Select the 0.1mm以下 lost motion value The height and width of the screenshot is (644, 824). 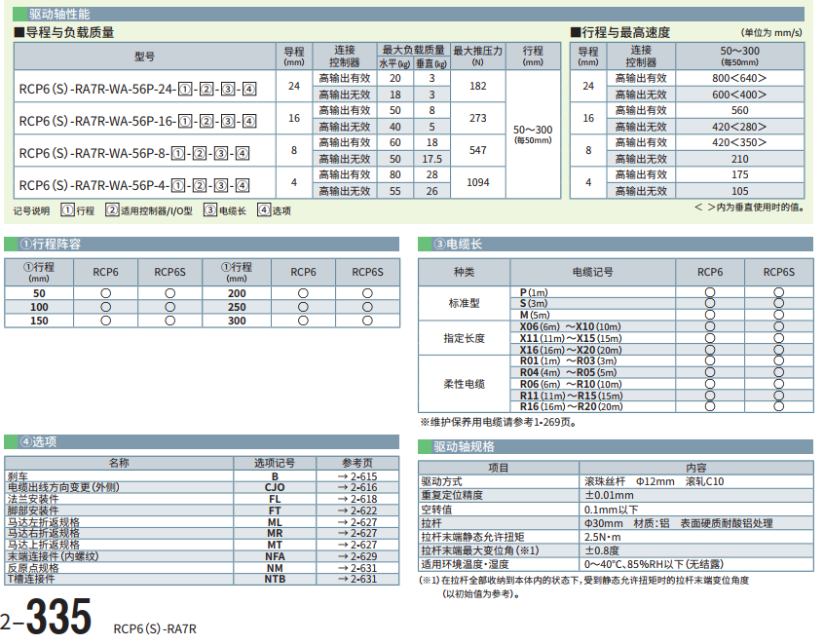tap(611, 510)
